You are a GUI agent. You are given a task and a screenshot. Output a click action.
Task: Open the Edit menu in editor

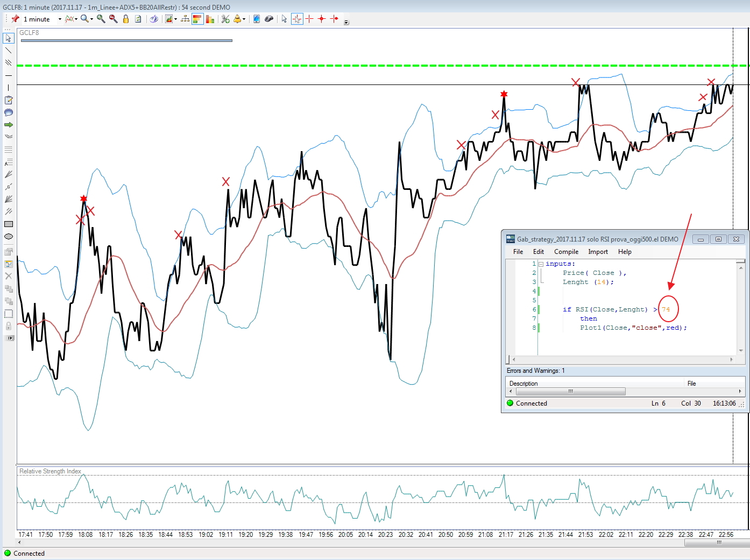click(539, 252)
